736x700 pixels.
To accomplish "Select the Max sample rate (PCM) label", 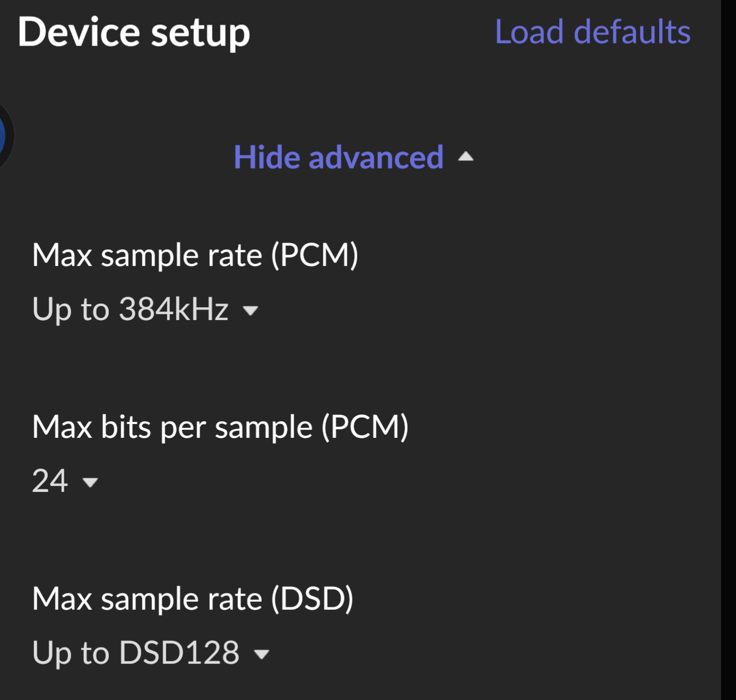I will pos(195,255).
